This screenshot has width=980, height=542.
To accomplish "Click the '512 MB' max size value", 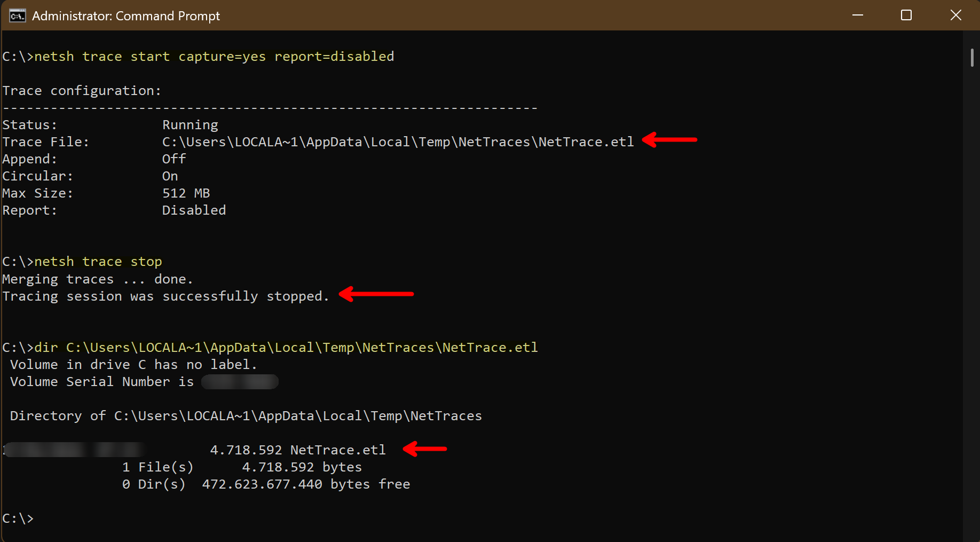I will click(x=186, y=193).
